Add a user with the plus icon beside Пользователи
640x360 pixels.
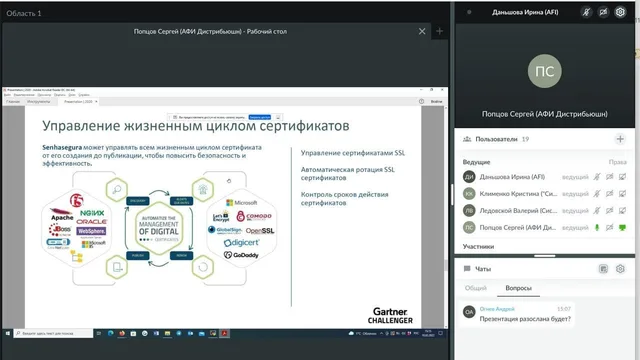point(620,139)
